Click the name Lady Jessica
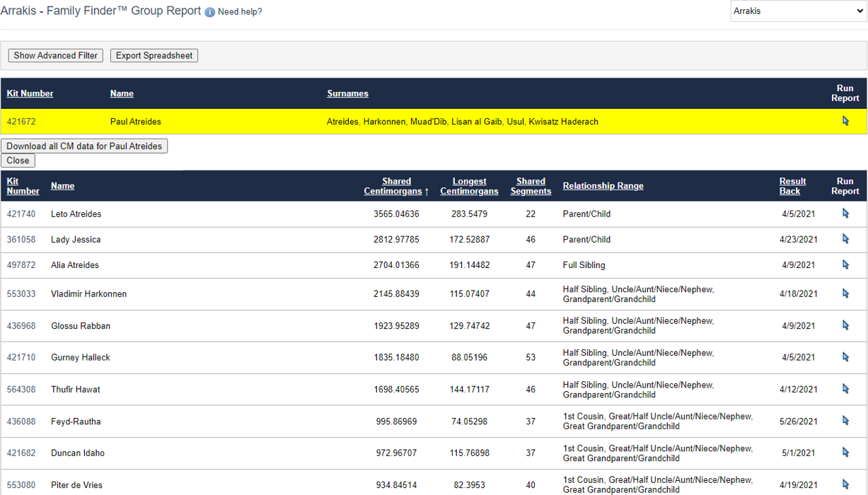Screen dimensions: 868x495 tap(76, 240)
